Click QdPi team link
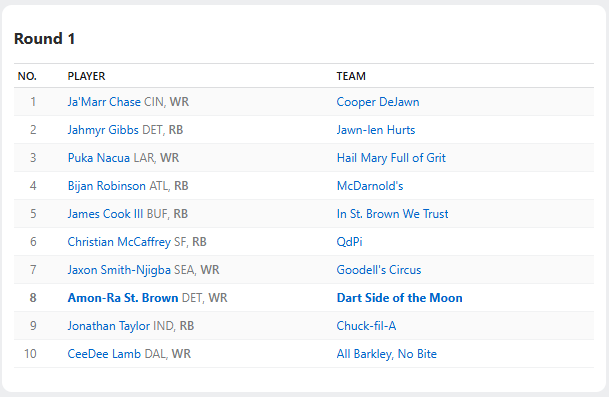Image resolution: width=609 pixels, height=397 pixels. pos(350,242)
